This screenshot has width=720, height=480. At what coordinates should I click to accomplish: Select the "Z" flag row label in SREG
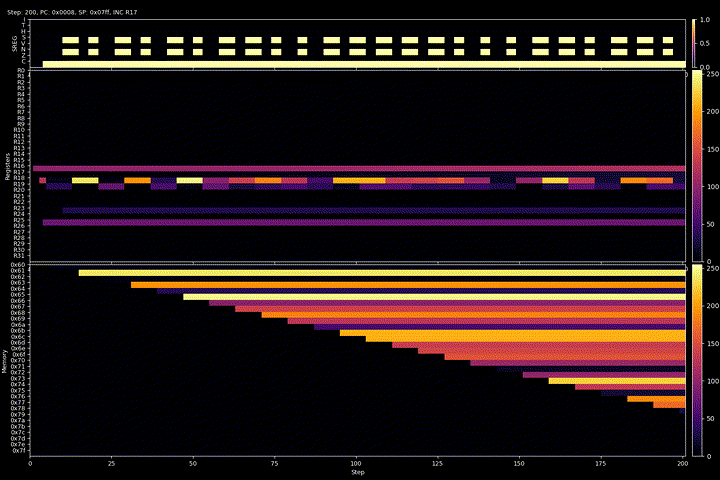pyautogui.click(x=23, y=55)
